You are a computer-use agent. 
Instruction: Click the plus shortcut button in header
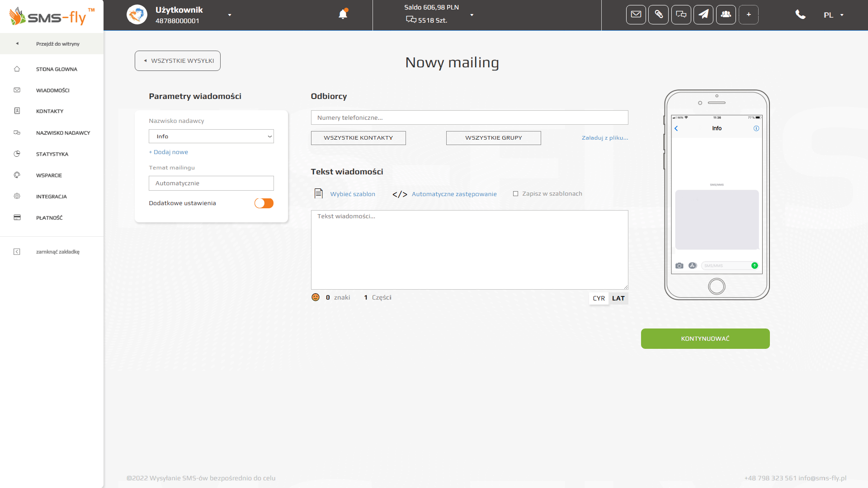[x=749, y=15]
